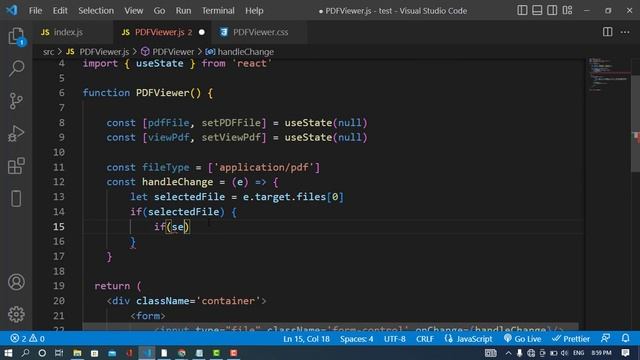Click the volume icon in system tray
The image size is (640, 360).
coord(564,353)
